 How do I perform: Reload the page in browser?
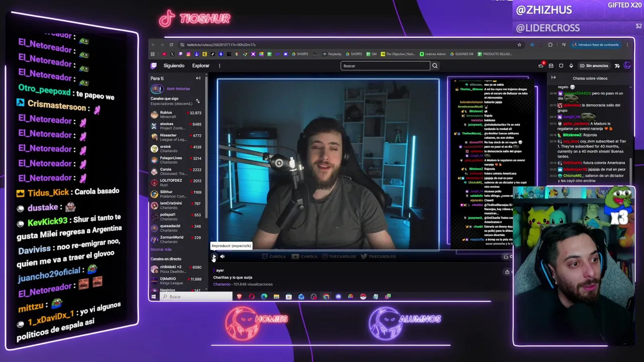coord(171,45)
